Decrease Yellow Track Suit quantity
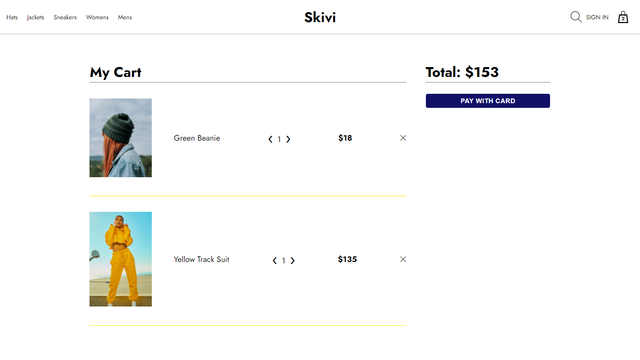Viewport: 640px width, 360px height. tap(275, 260)
